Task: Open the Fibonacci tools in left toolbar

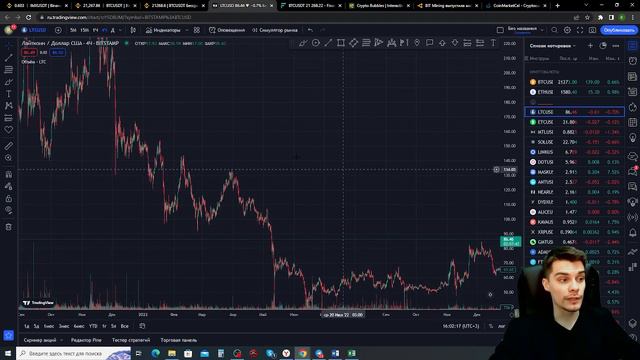Action: click(x=9, y=70)
